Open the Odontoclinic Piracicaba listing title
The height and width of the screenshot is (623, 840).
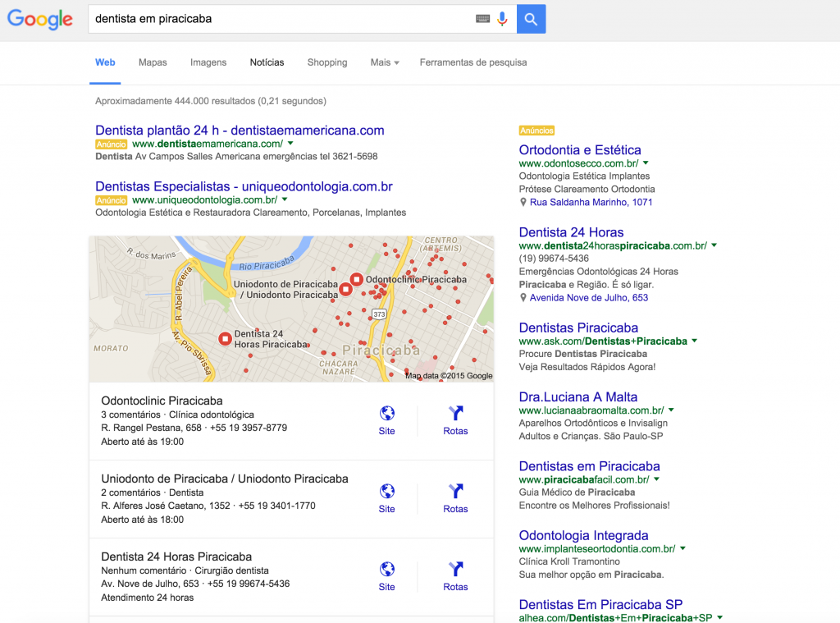point(162,401)
